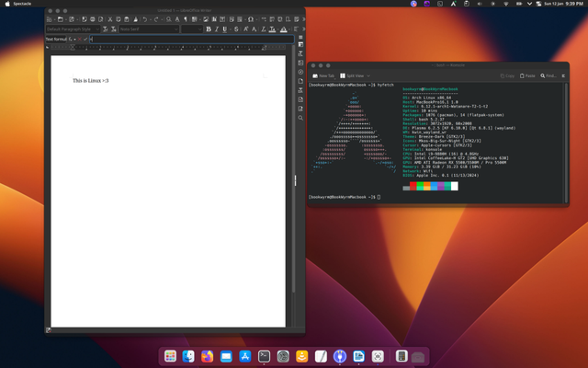
Task: Click Copy in Konsole toolbar
Action: (507, 75)
